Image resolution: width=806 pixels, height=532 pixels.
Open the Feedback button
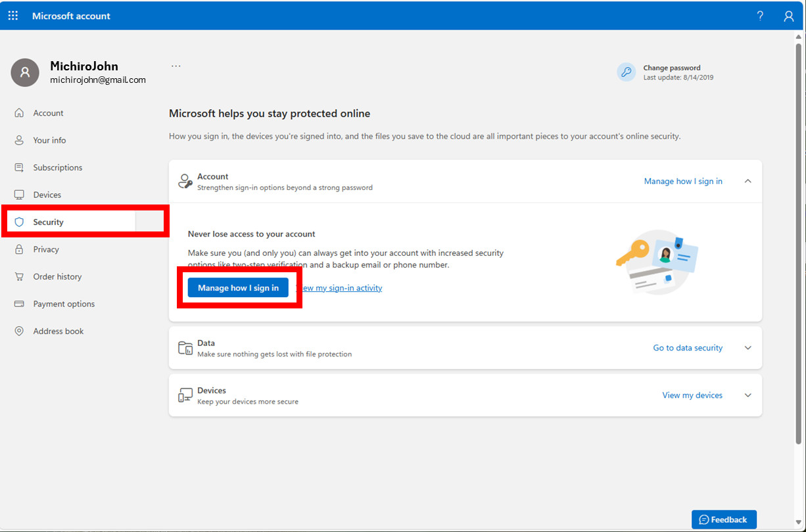click(724, 520)
